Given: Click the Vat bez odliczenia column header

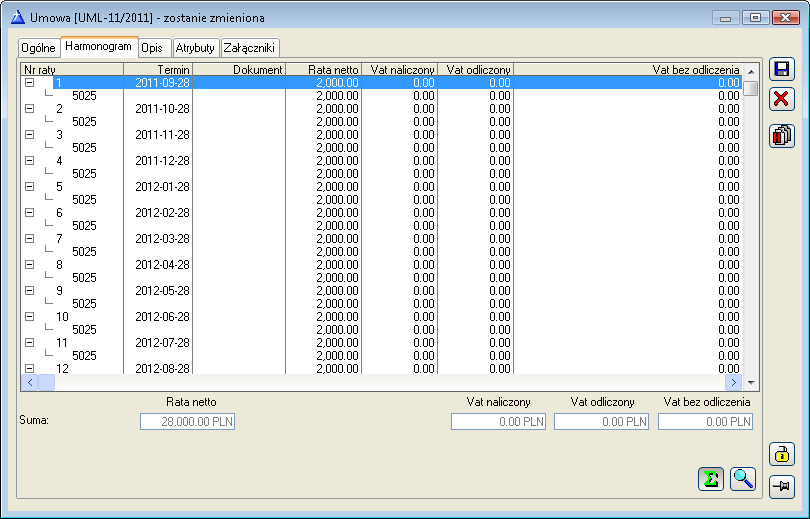Looking at the screenshot, I should point(628,69).
